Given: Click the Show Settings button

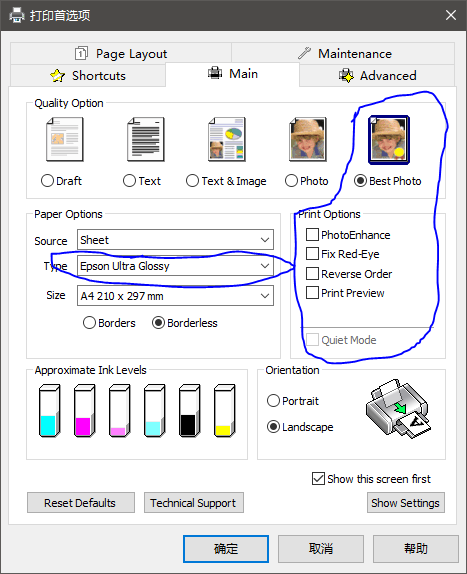Looking at the screenshot, I should [406, 503].
